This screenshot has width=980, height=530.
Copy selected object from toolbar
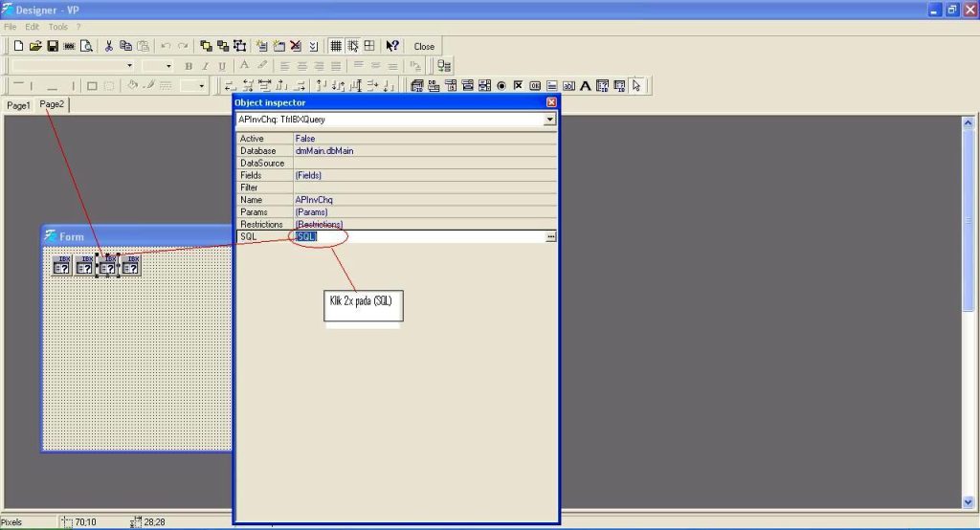click(125, 46)
